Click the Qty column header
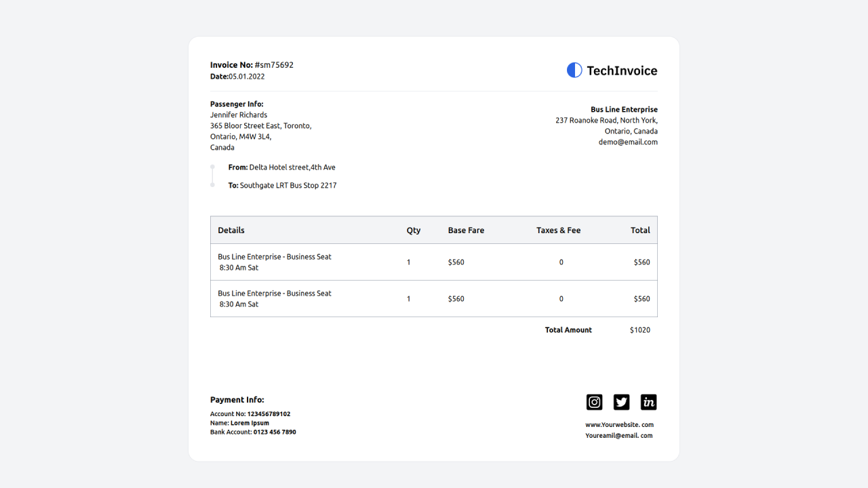This screenshot has height=488, width=868. [414, 230]
